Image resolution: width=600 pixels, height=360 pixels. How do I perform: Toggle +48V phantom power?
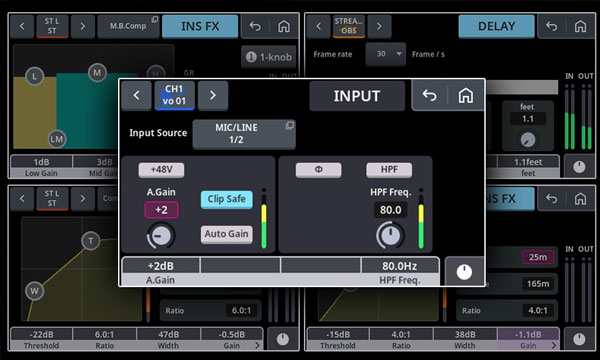click(161, 170)
